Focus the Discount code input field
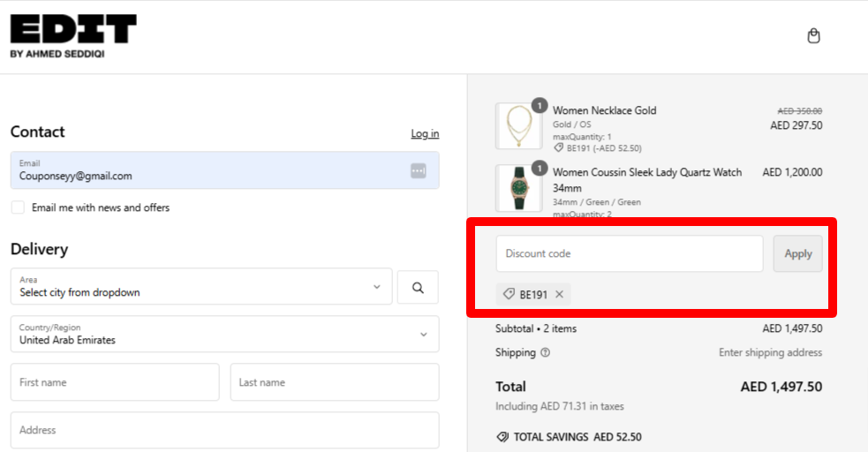The width and height of the screenshot is (868, 452). click(629, 253)
